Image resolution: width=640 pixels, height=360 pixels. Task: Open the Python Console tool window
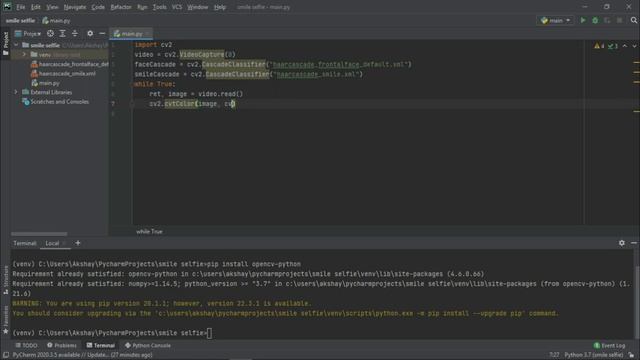tap(148, 345)
